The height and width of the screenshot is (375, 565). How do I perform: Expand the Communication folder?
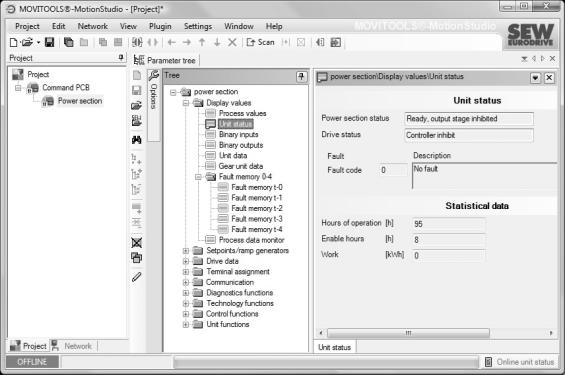186,282
